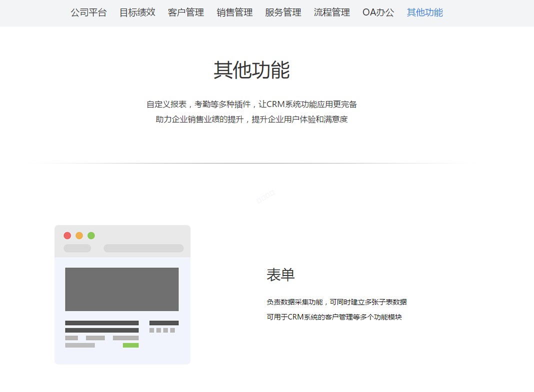Click the 自定义报表 subtitle text line
The width and height of the screenshot is (534, 392).
tap(251, 104)
